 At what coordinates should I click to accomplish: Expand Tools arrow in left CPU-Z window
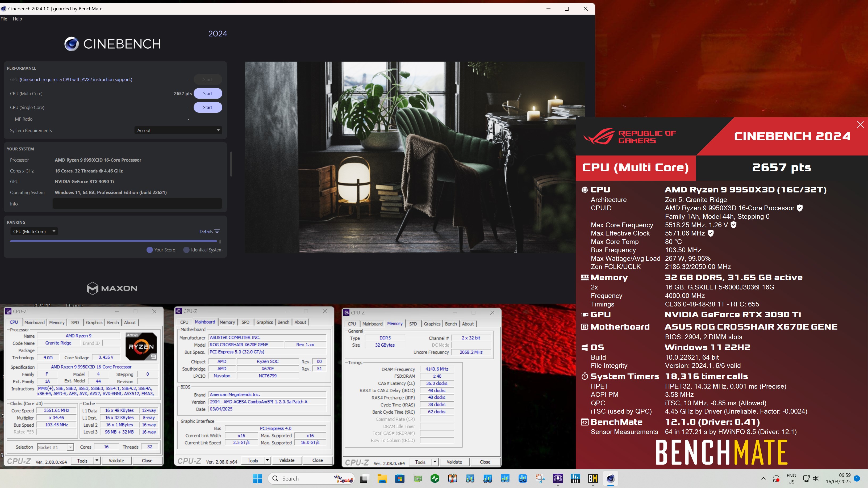(97, 461)
